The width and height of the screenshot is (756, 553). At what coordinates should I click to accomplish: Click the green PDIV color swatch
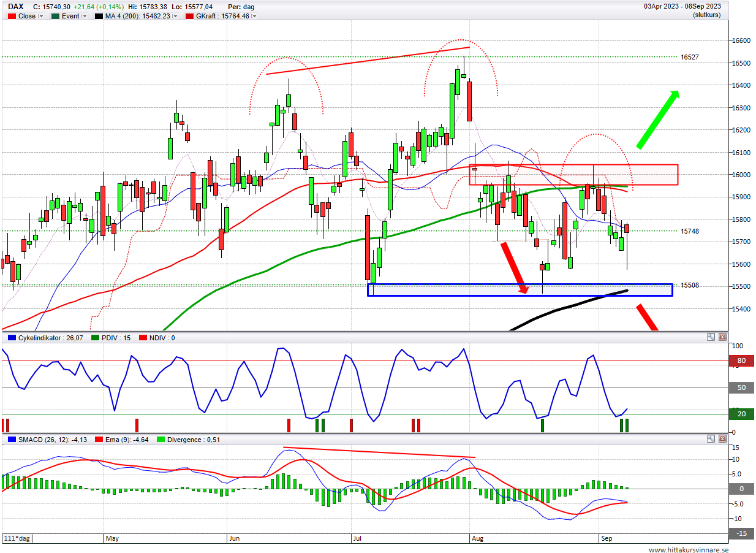pyautogui.click(x=94, y=338)
